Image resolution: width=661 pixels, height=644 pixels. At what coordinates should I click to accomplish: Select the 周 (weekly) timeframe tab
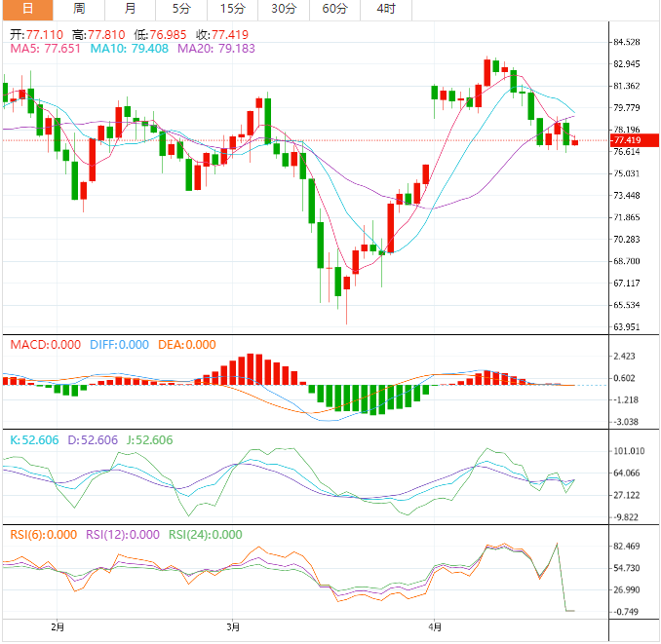coord(78,9)
